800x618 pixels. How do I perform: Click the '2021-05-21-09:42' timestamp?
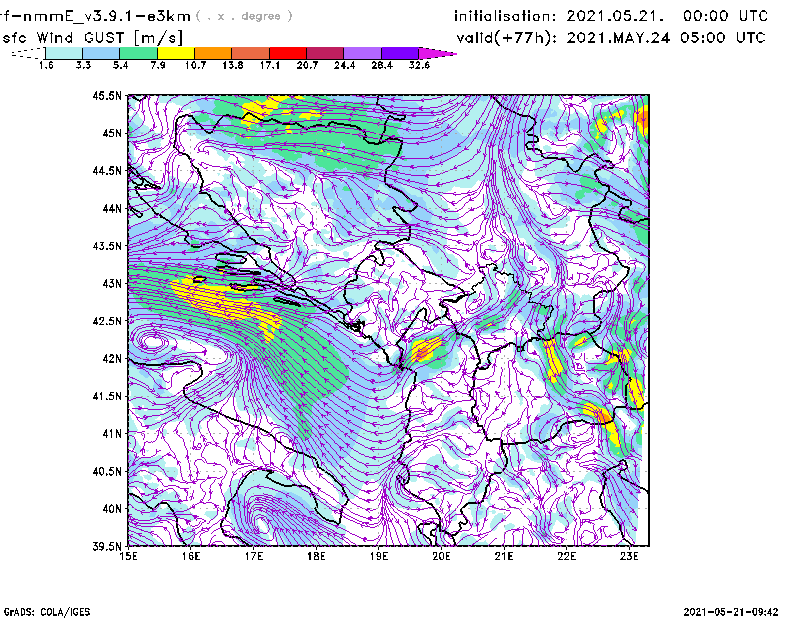click(731, 612)
